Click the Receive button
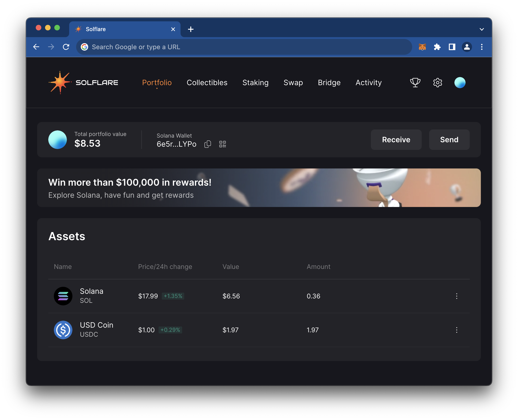This screenshot has width=518, height=420. pyautogui.click(x=396, y=140)
